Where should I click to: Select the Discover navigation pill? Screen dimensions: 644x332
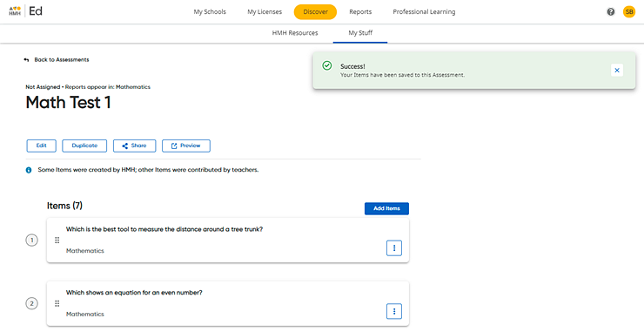[315, 12]
